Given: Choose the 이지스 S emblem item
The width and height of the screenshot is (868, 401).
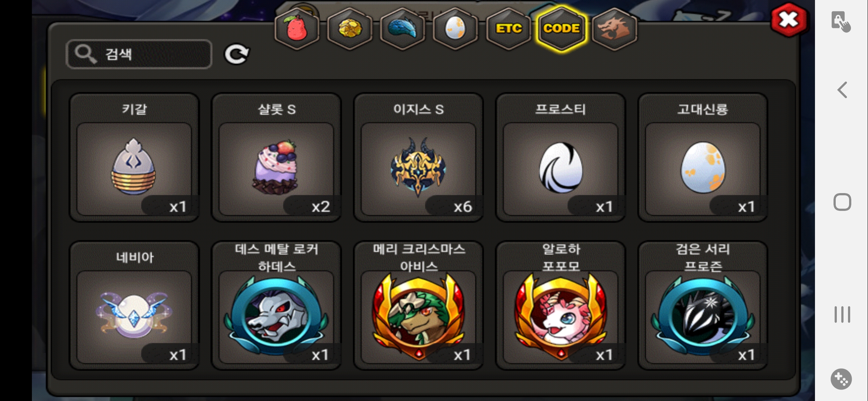Looking at the screenshot, I should (418, 157).
